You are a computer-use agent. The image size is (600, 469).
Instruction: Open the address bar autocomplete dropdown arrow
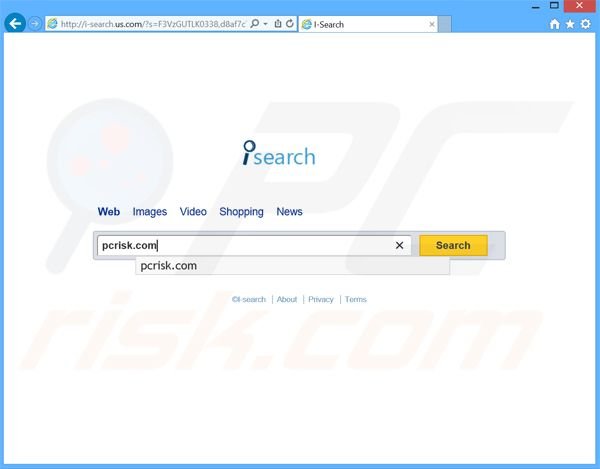point(266,24)
